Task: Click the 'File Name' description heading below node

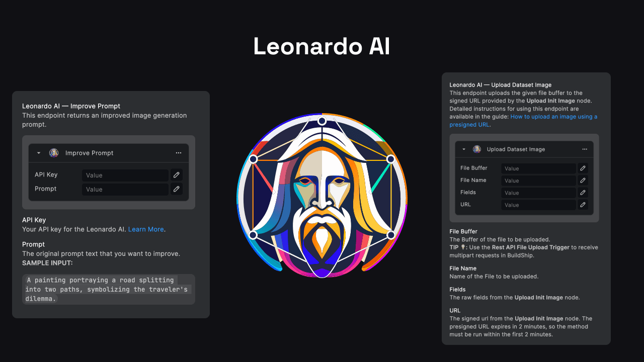Action: click(x=463, y=268)
